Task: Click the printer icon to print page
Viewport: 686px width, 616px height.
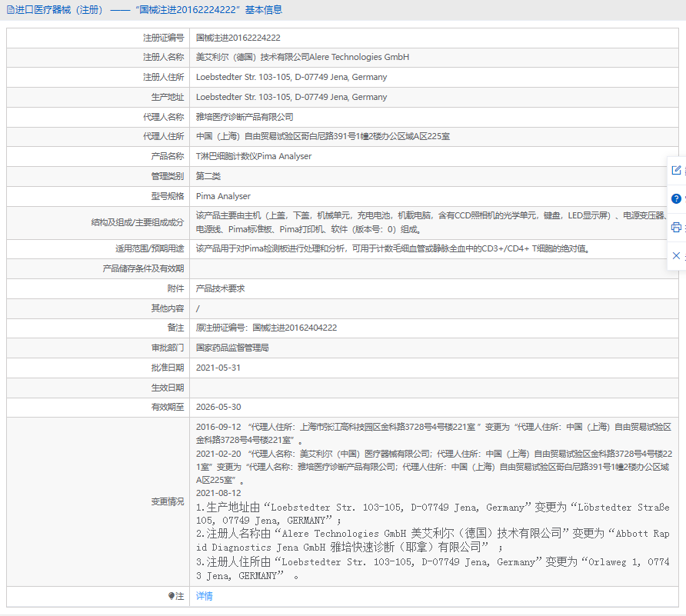Action: point(677,227)
